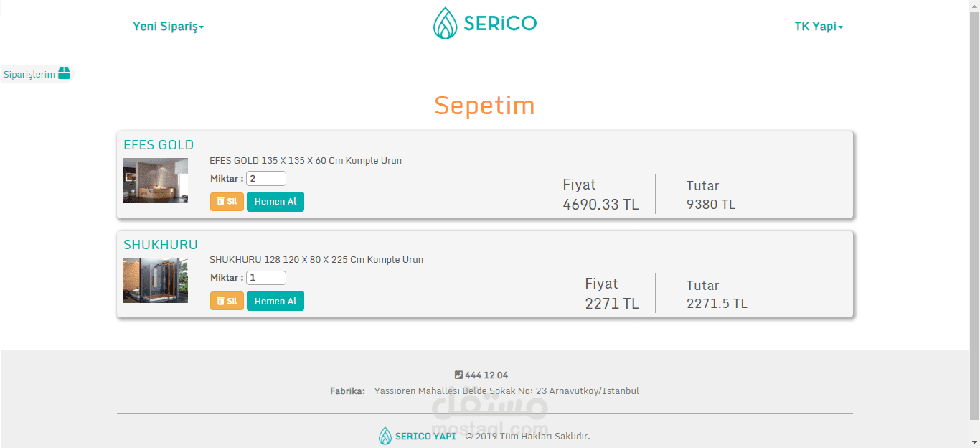980x448 pixels.
Task: Click the phone icon beside 444 12 04
Action: click(x=459, y=375)
